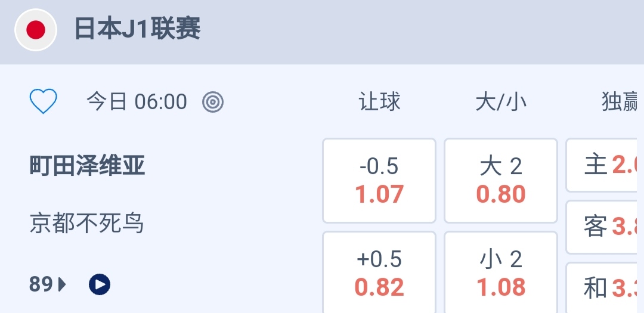644x313 pixels.
Task: Choose the 和 draw odds
Action: coord(605,289)
